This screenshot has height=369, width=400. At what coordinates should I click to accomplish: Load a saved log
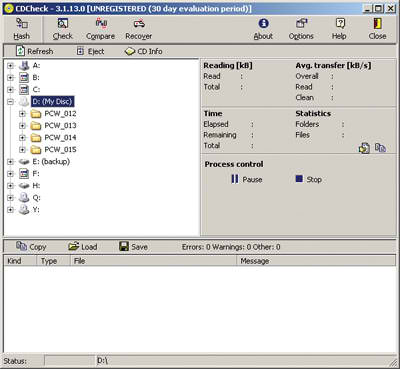pos(83,247)
